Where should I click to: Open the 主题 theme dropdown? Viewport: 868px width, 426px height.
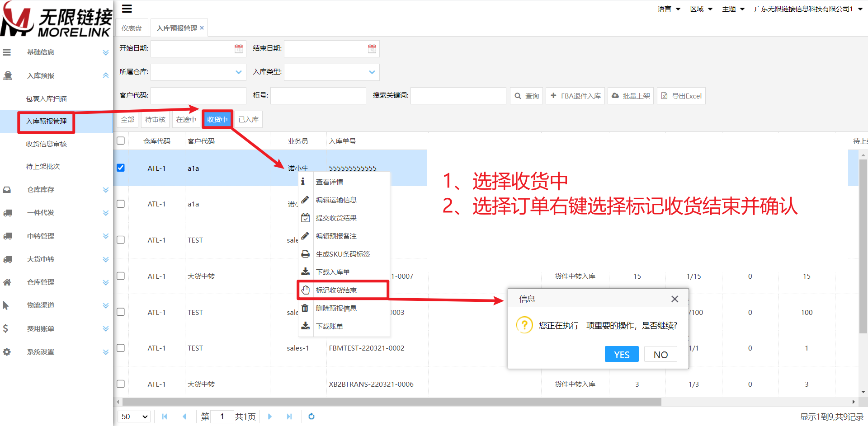(733, 9)
